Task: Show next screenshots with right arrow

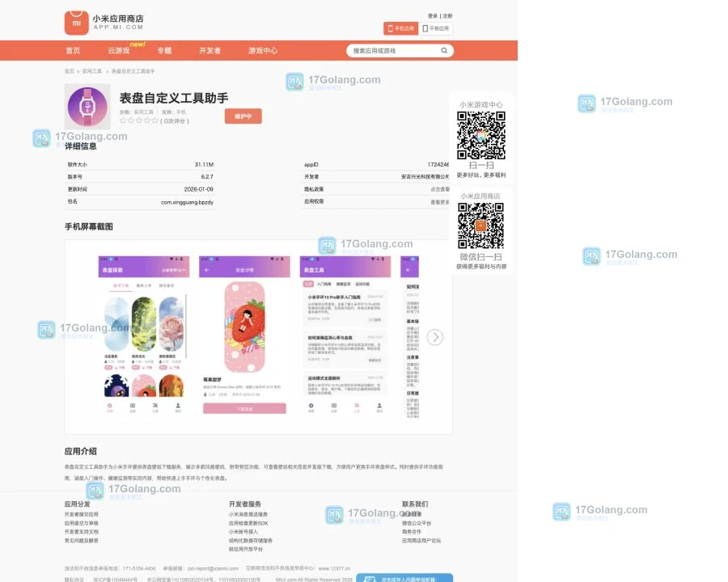Action: 435,337
